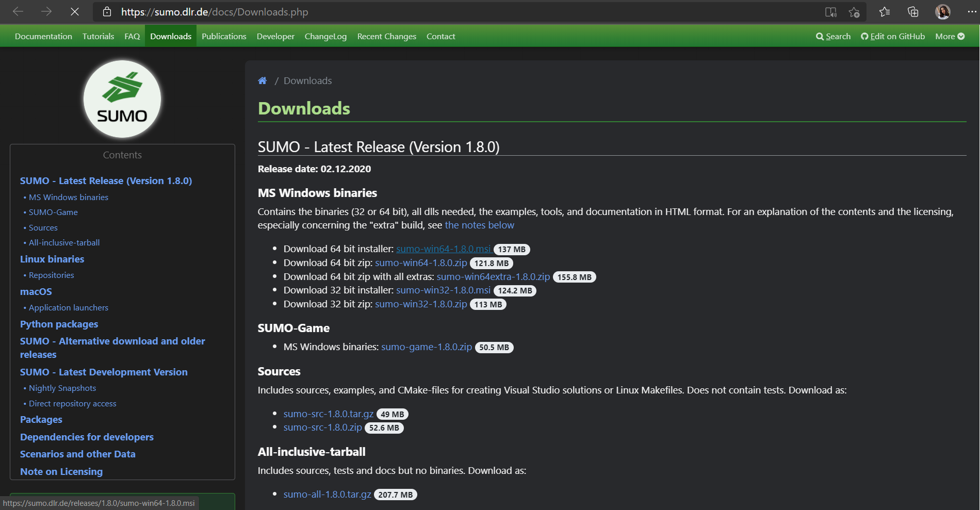Click the Downloads page heading
980x510 pixels.
click(304, 108)
